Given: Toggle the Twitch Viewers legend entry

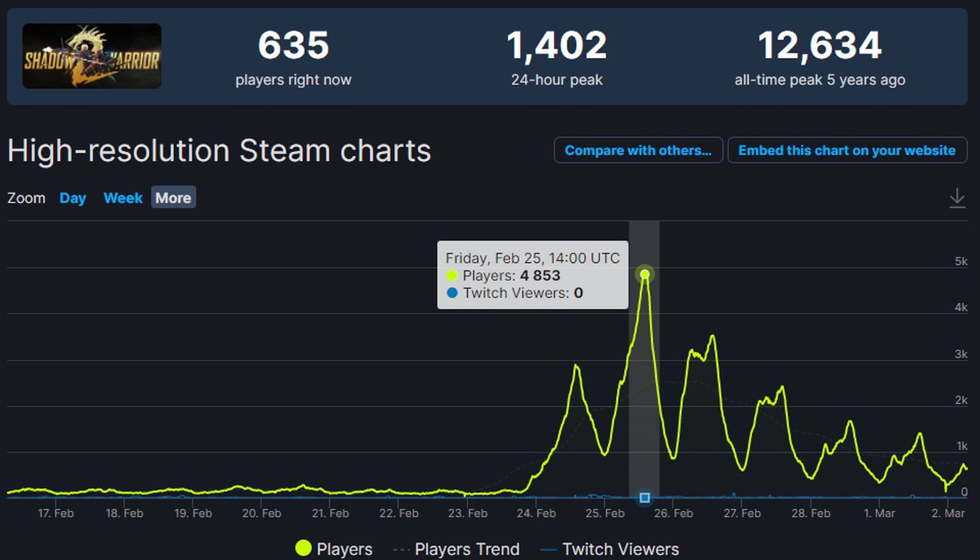Looking at the screenshot, I should [x=609, y=548].
